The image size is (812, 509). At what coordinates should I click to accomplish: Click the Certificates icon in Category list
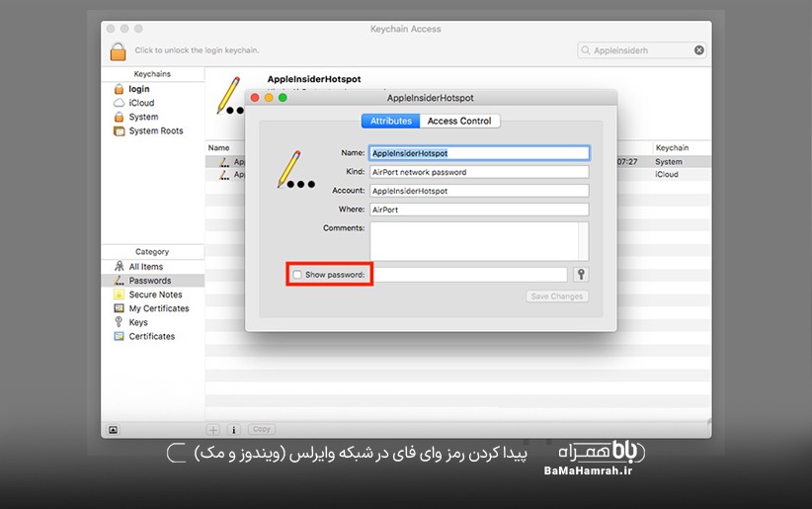[119, 336]
